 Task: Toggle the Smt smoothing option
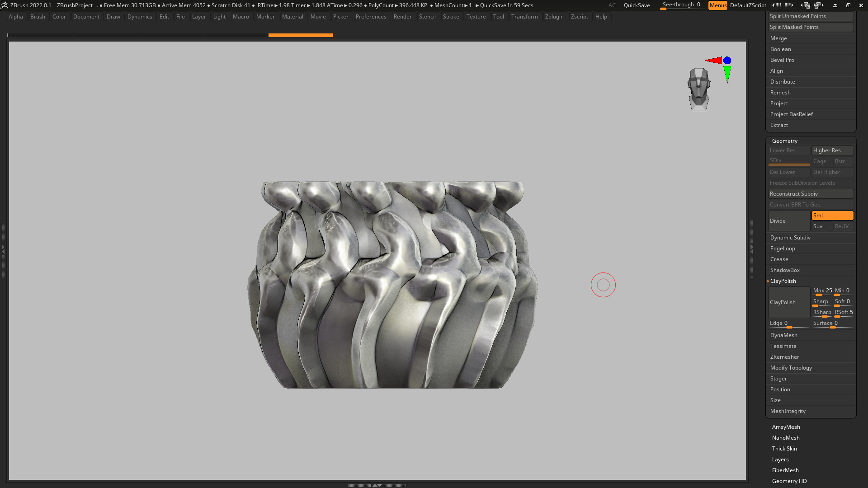(832, 216)
